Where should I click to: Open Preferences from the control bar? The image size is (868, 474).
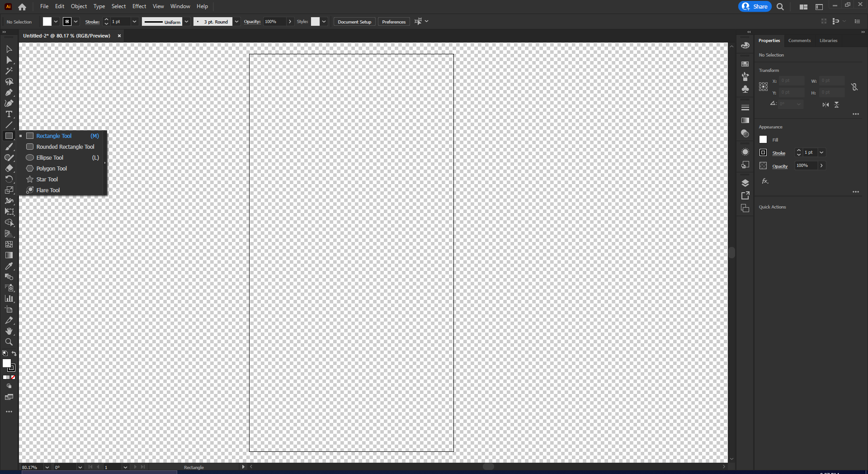click(393, 21)
